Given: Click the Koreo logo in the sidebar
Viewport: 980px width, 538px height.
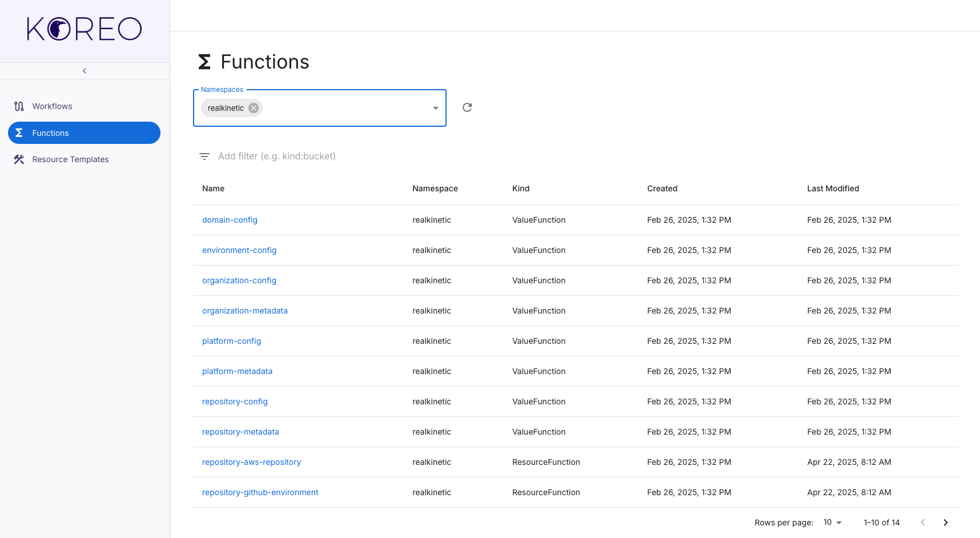Looking at the screenshot, I should click(x=84, y=29).
